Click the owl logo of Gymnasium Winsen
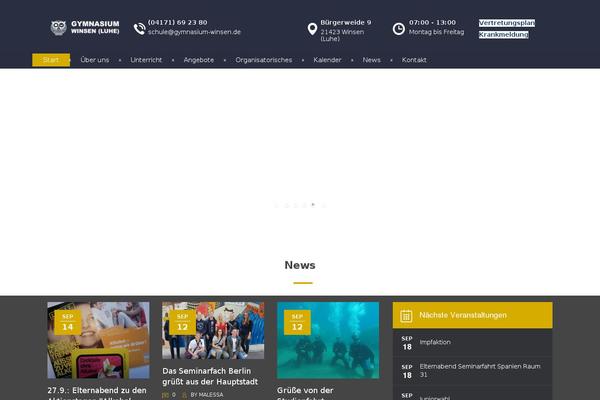 coord(59,28)
